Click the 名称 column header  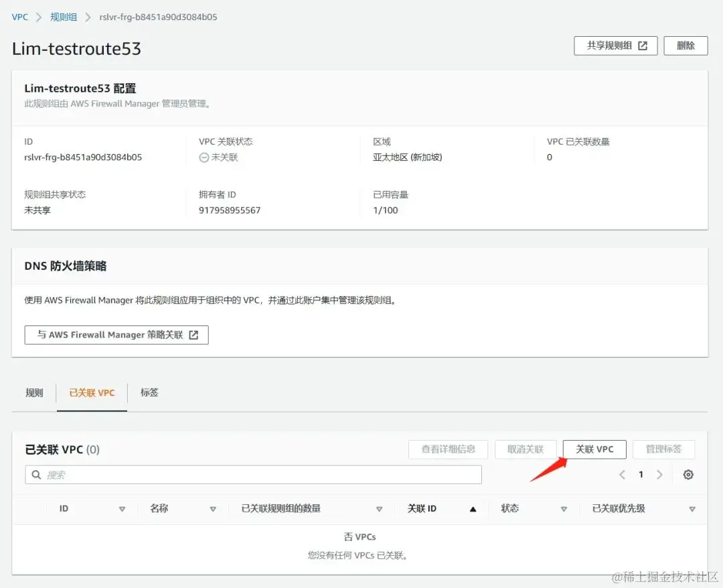tap(159, 508)
